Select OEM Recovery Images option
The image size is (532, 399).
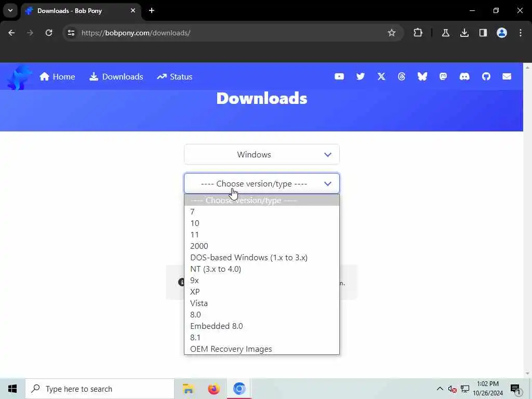pyautogui.click(x=262, y=349)
